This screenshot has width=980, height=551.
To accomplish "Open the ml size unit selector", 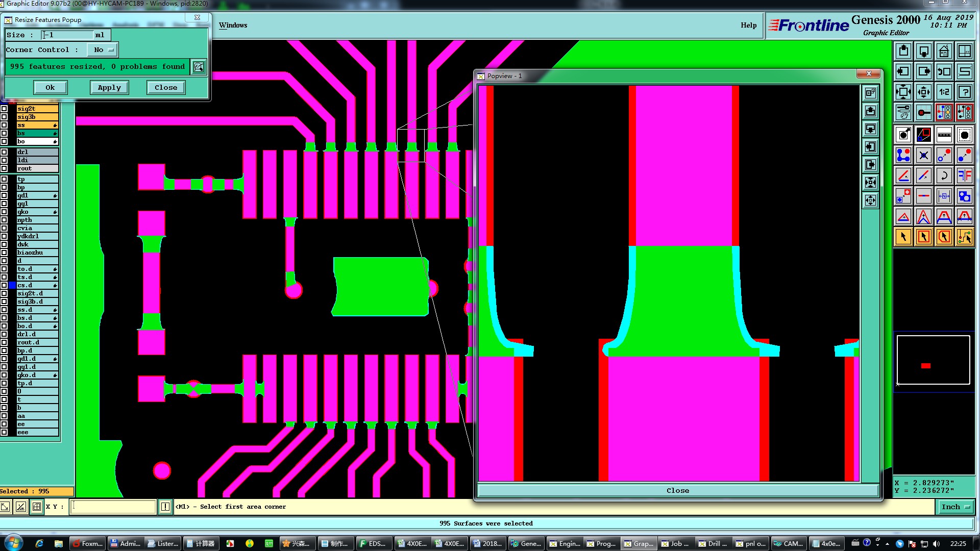I will (100, 35).
